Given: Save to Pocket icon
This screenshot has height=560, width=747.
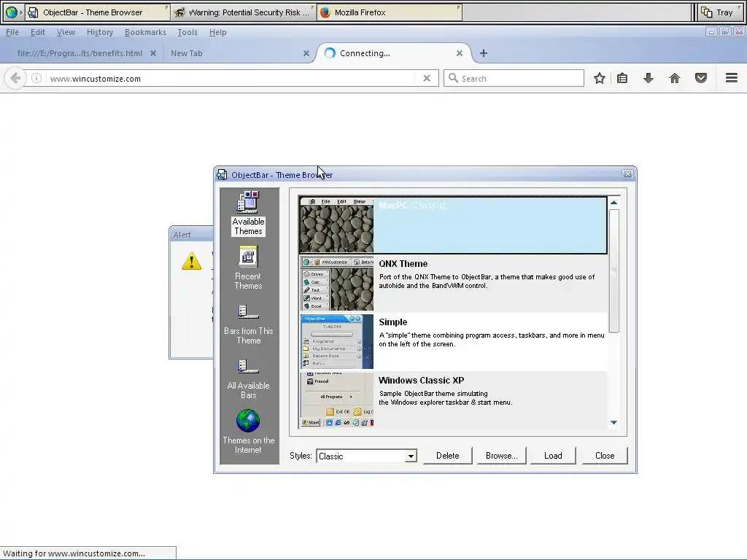Looking at the screenshot, I should (x=701, y=78).
